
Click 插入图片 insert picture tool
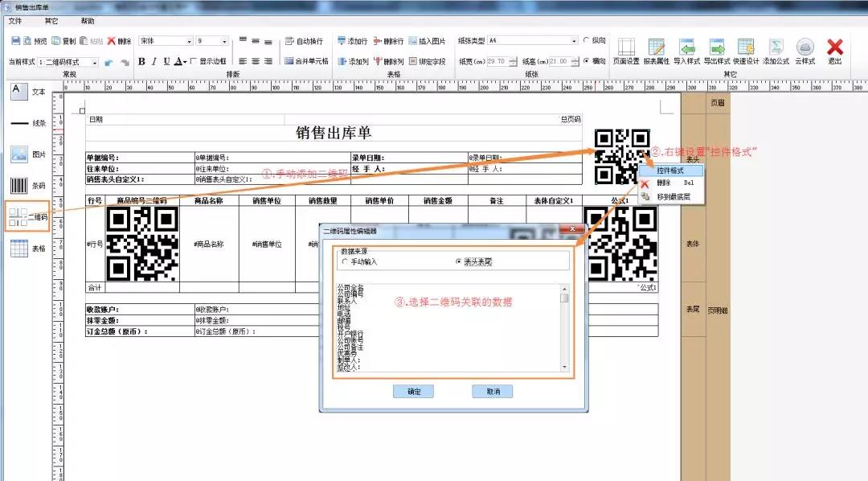tap(427, 41)
